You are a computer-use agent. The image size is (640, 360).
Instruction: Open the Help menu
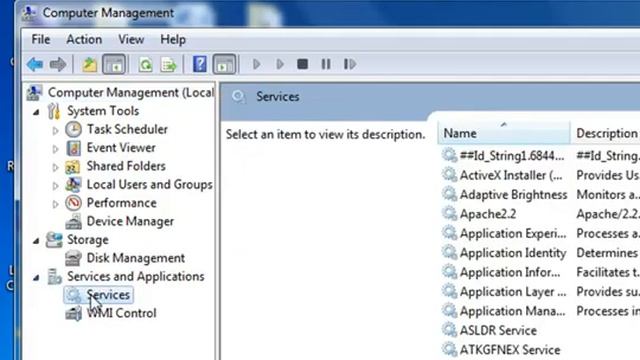point(173,40)
